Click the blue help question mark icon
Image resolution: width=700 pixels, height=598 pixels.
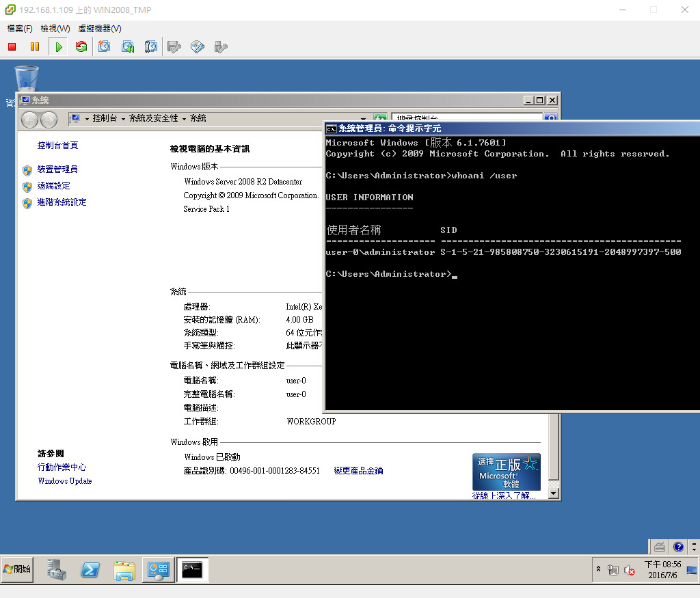click(x=679, y=547)
